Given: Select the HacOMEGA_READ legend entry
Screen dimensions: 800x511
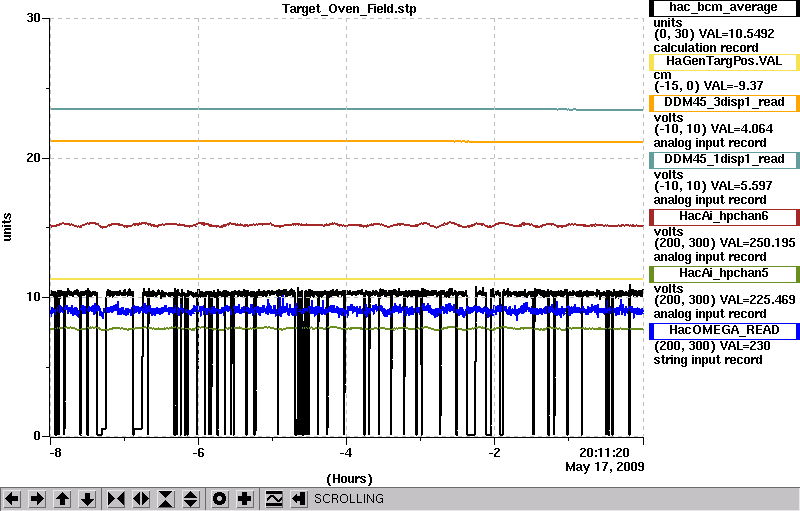Looking at the screenshot, I should 724,331.
